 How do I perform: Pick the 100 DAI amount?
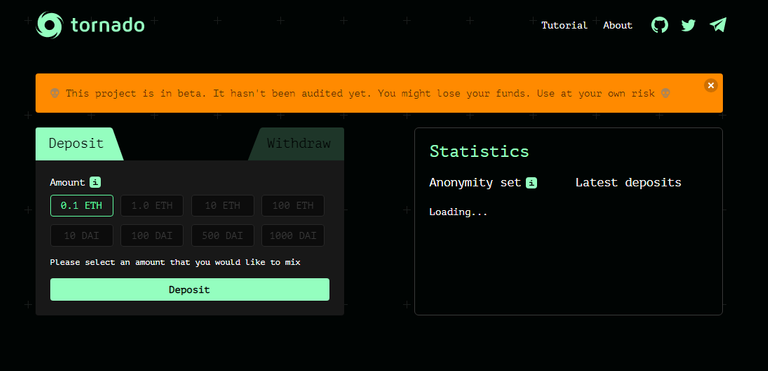tap(152, 236)
